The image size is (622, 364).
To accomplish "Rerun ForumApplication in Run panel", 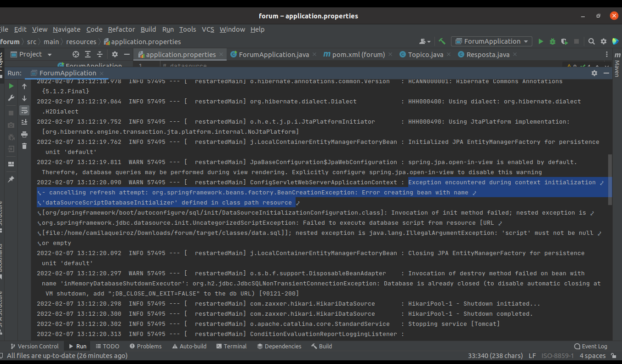I will [11, 86].
